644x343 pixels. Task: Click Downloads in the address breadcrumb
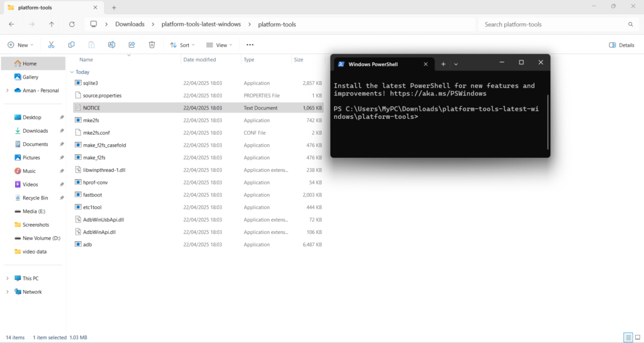(130, 25)
